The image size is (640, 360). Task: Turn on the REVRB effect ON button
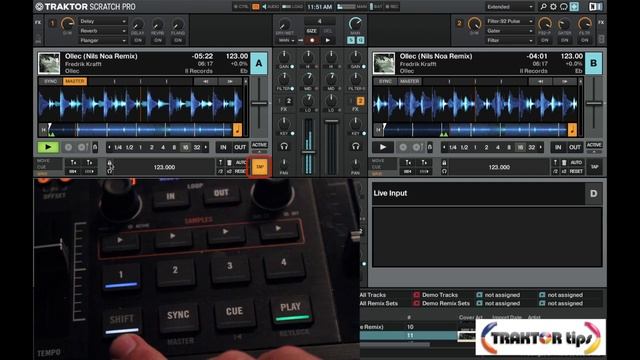158,40
